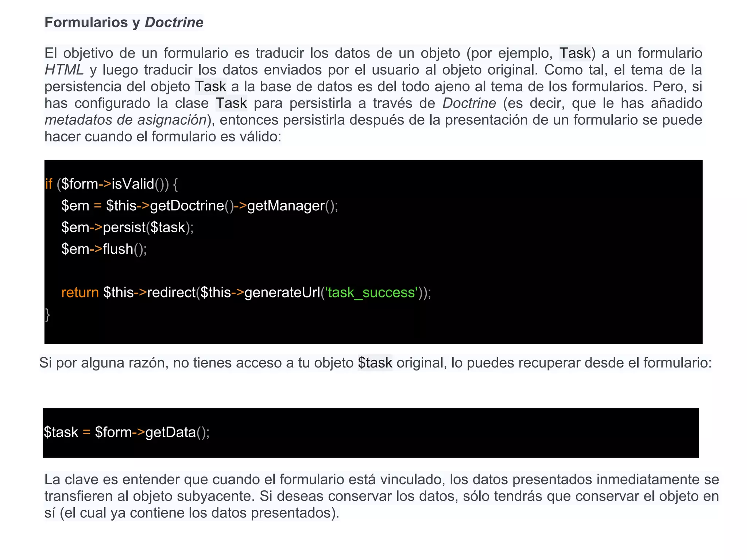Screen dimensions: 747x560
Task: Click the green string 'task_success'
Action: coord(371,292)
